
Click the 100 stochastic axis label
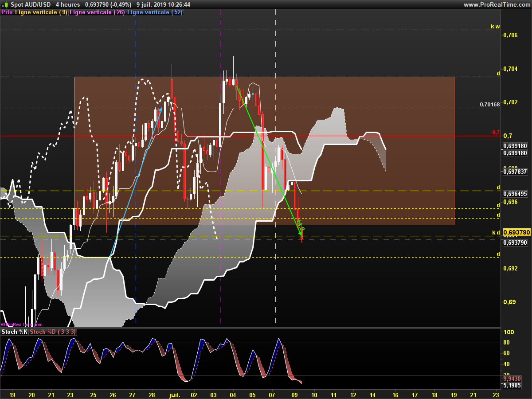[x=509, y=332]
